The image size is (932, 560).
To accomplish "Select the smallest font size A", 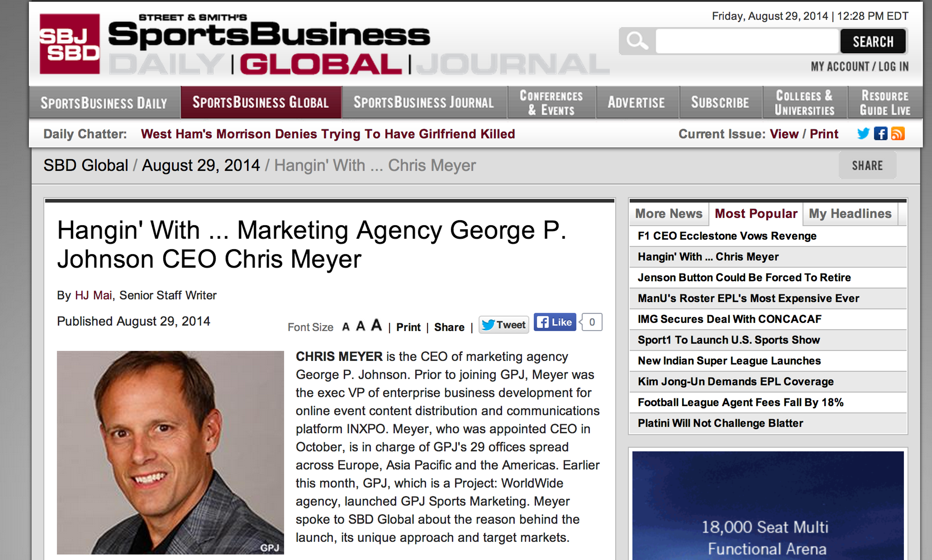I will [x=346, y=327].
